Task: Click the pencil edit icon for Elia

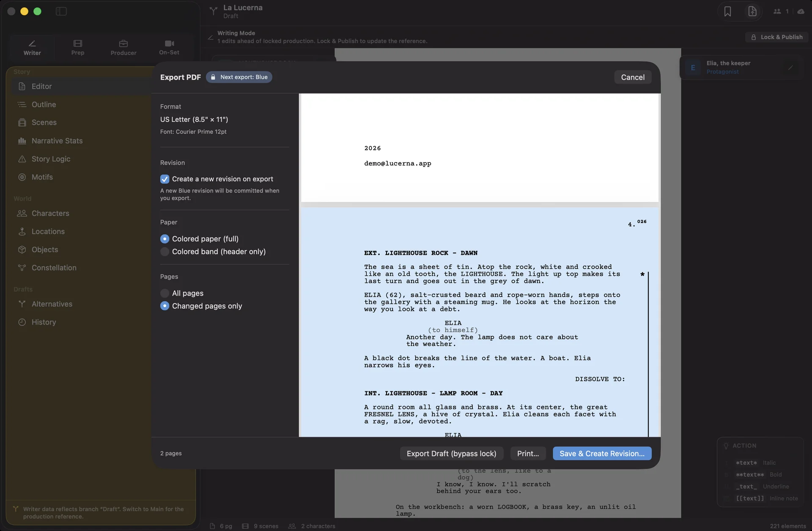Action: [x=790, y=68]
